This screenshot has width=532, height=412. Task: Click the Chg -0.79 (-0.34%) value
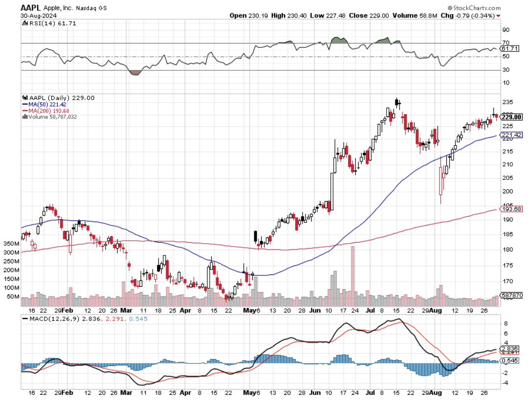pos(467,16)
